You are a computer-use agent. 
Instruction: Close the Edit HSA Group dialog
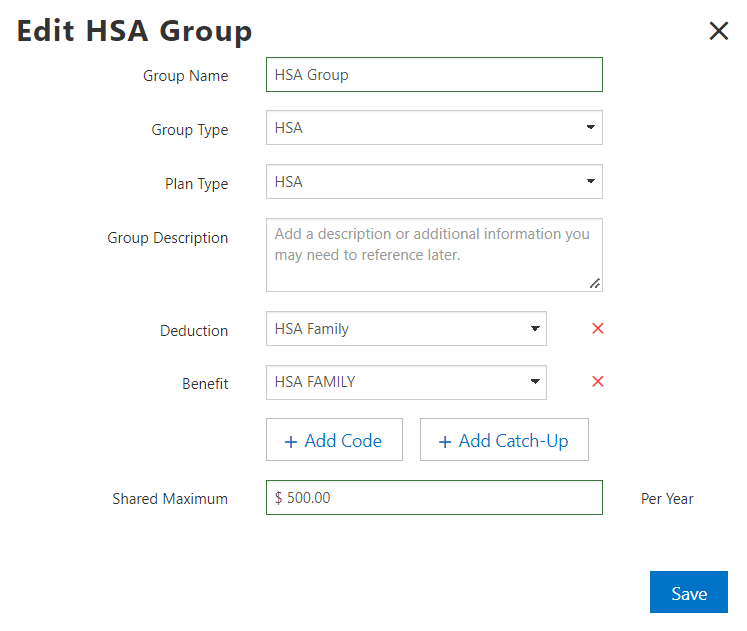[718, 31]
